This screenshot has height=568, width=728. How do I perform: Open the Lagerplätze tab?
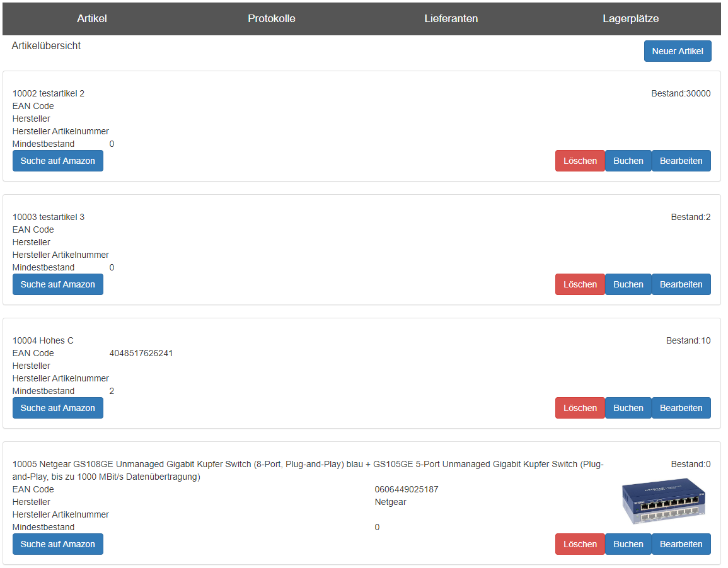tap(630, 18)
